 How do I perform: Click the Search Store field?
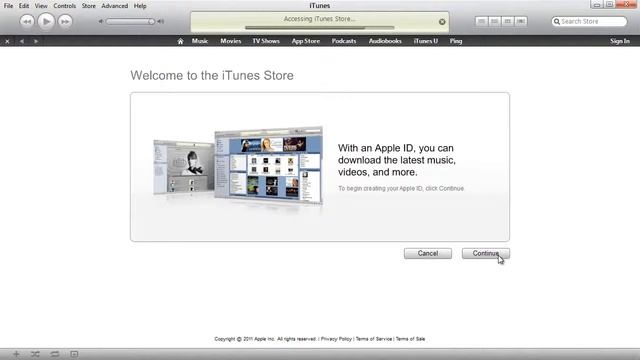pyautogui.click(x=589, y=21)
